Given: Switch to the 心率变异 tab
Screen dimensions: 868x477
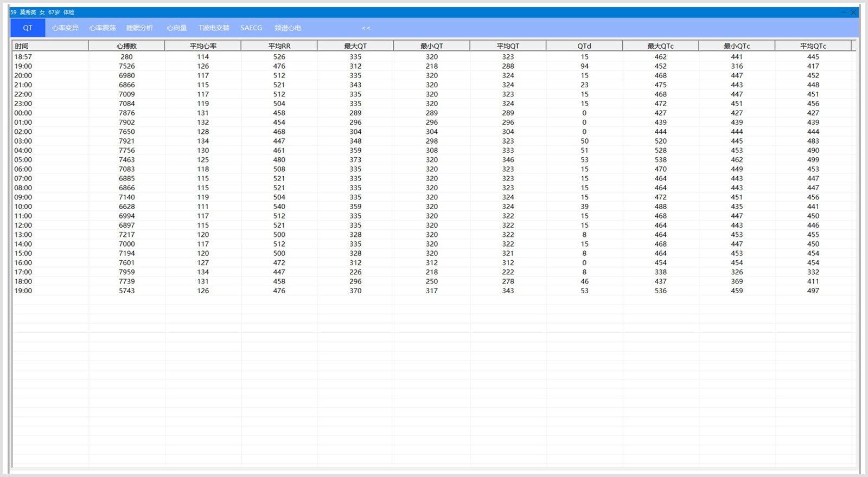Looking at the screenshot, I should (65, 28).
